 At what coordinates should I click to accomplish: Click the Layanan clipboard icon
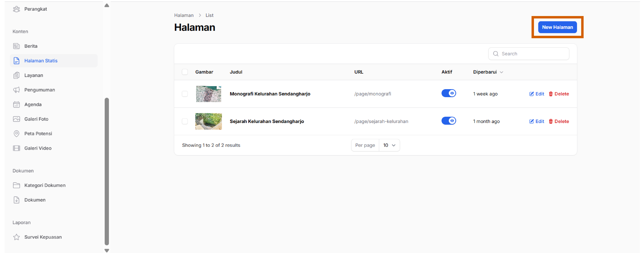(17, 75)
